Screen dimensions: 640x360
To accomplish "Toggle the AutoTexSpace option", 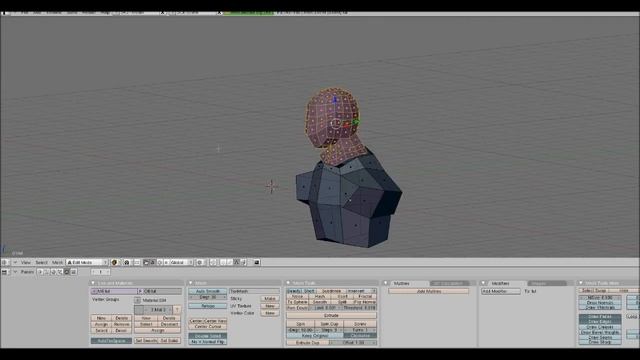I will [111, 340].
